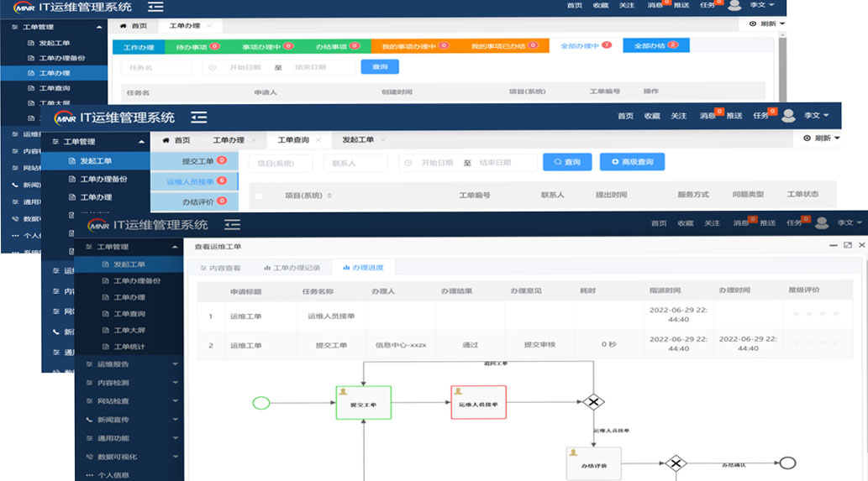
Task: Click upper X gateway diamond in diagram
Action: click(593, 402)
